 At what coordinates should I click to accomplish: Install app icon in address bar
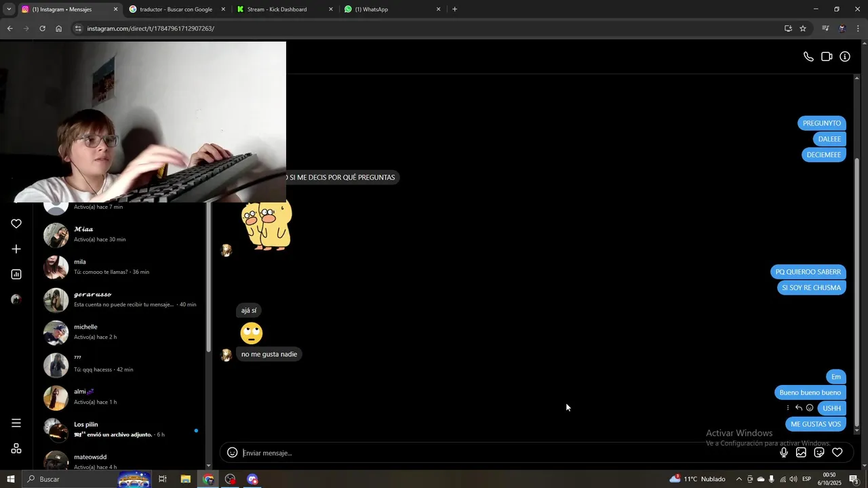pyautogui.click(x=788, y=28)
